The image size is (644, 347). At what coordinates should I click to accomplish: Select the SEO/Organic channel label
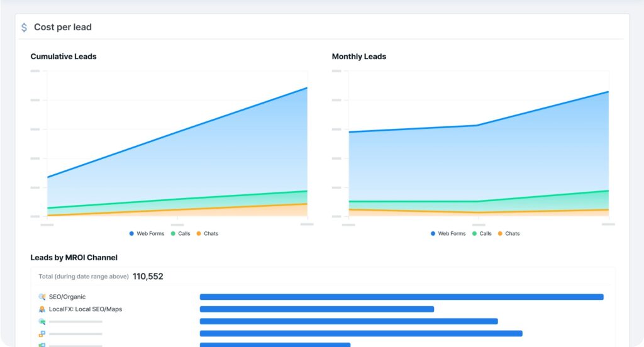(x=67, y=297)
